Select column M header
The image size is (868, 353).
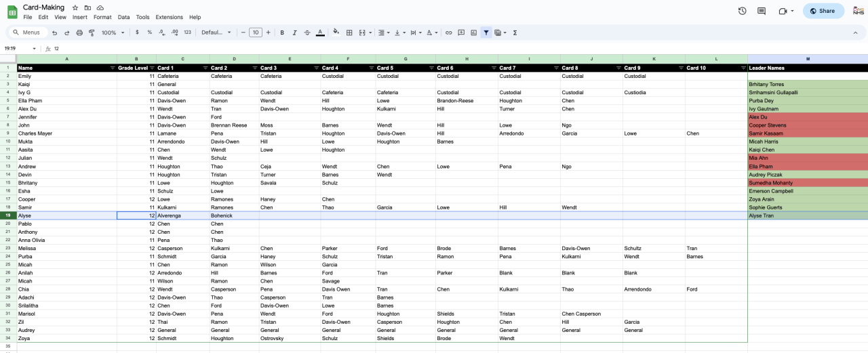point(808,59)
